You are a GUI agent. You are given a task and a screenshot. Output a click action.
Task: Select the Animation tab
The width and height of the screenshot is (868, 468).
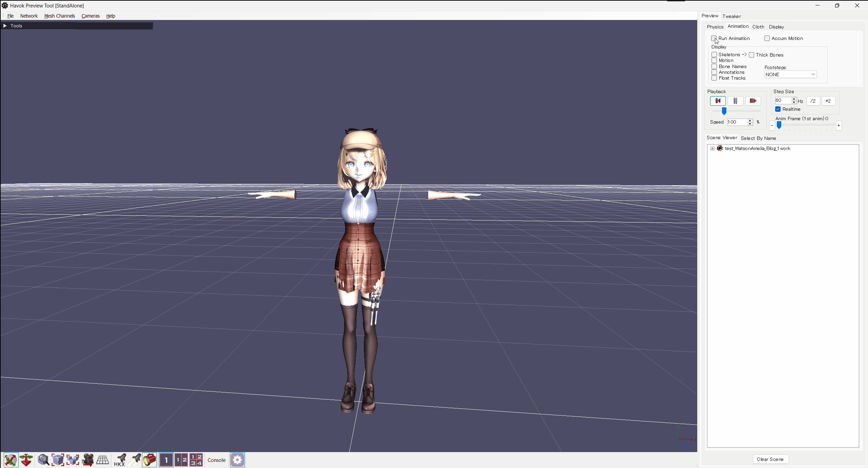click(738, 26)
